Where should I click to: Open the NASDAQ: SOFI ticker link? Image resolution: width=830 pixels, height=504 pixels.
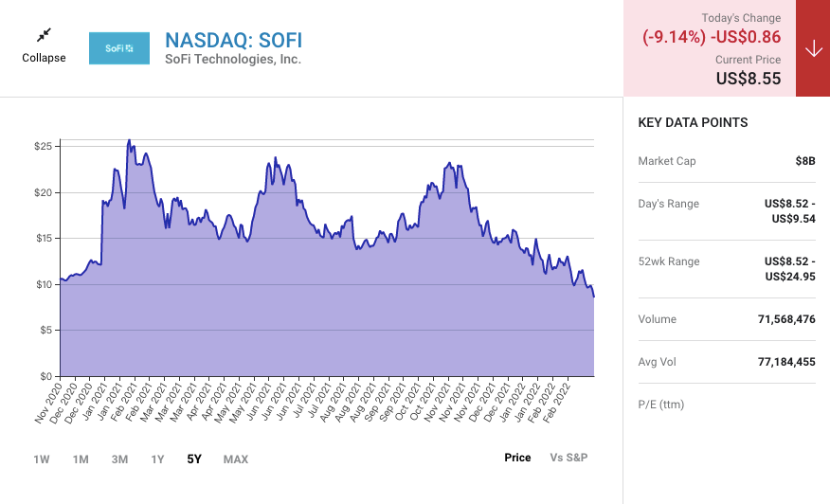click(x=233, y=41)
